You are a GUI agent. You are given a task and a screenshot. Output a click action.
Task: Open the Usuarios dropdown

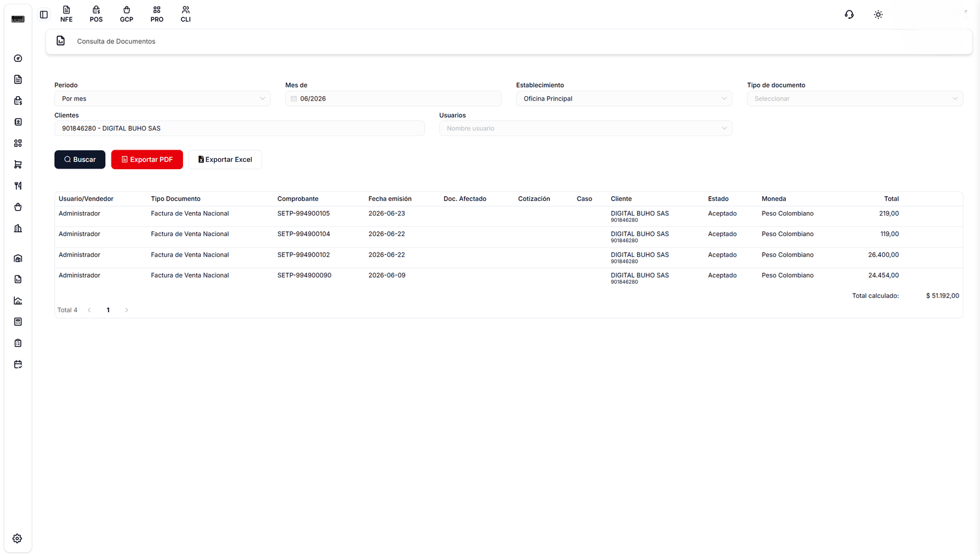586,128
